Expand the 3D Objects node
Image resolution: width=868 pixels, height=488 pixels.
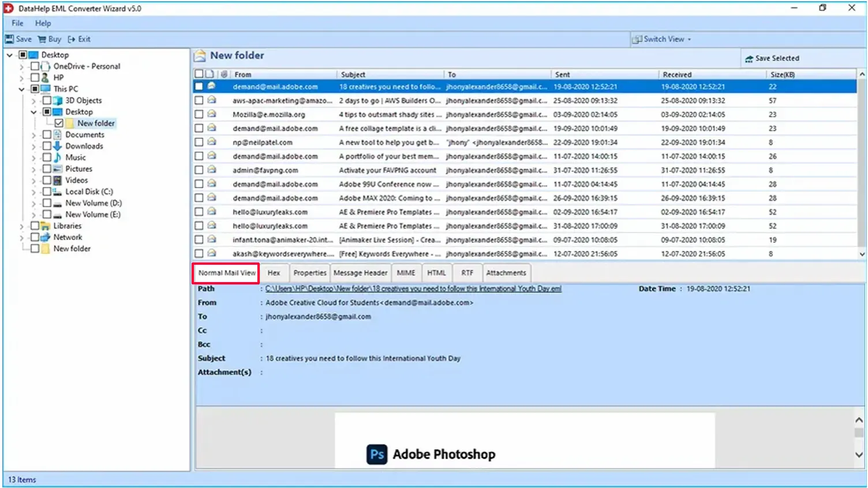coord(33,100)
